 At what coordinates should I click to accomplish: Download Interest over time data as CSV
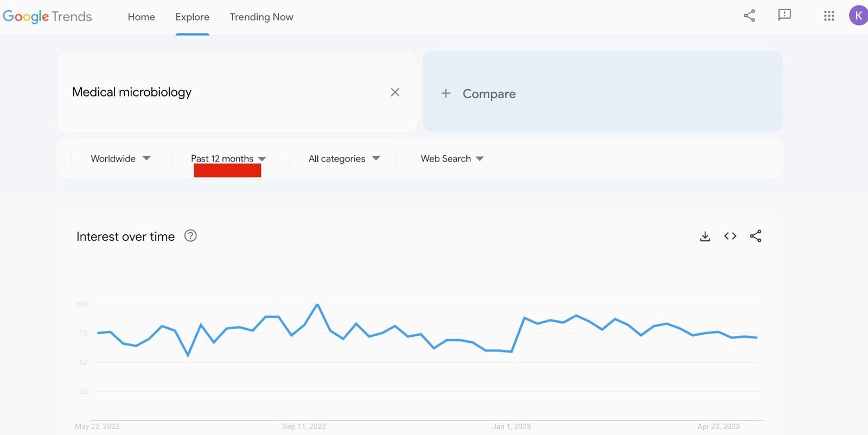[705, 236]
